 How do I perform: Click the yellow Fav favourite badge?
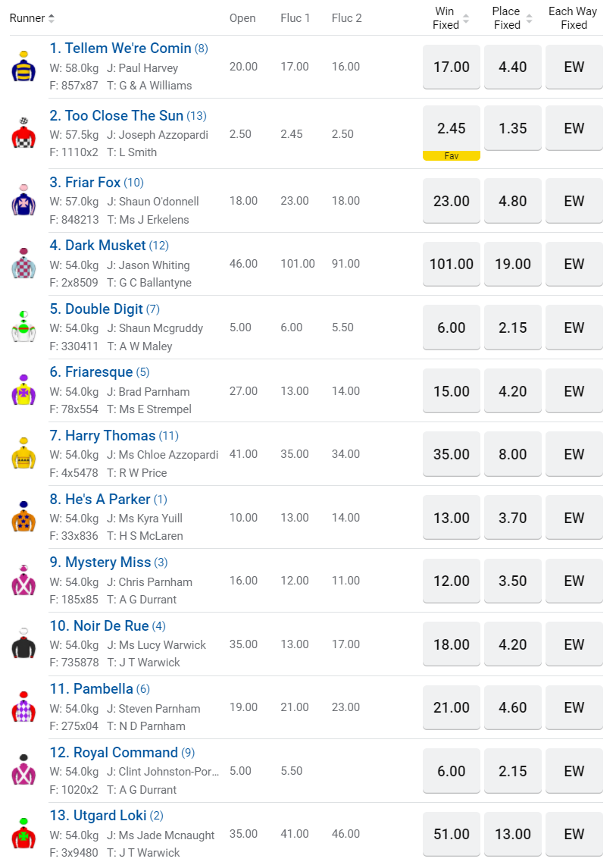coord(452,155)
